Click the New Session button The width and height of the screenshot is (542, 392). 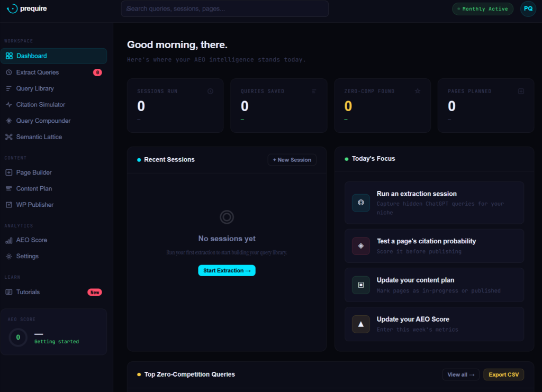tap(292, 160)
